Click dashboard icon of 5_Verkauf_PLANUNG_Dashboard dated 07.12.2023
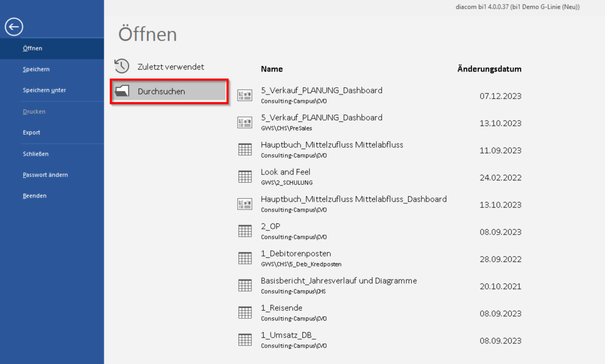605x364 pixels. (x=245, y=95)
